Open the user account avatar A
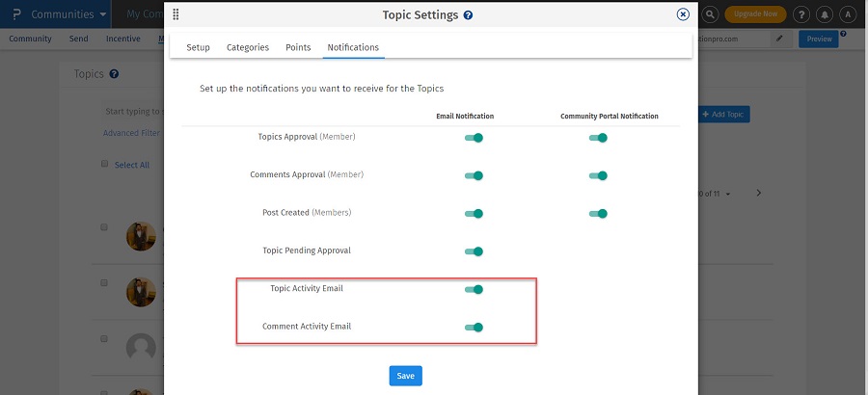Screen dimensions: 868x395 pos(848,14)
